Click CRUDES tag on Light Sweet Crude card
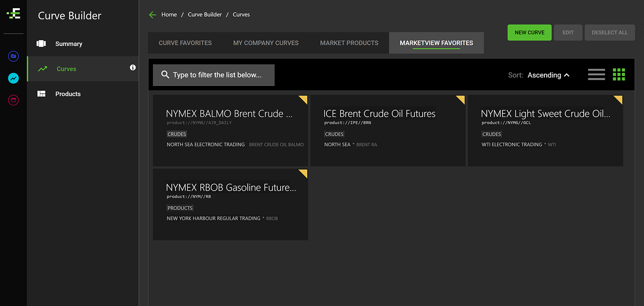 coord(492,134)
